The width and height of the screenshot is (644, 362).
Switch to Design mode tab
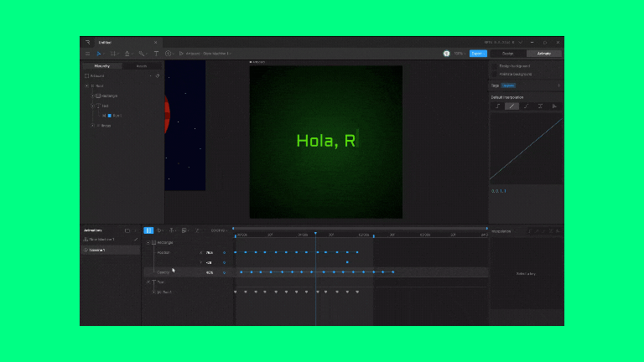click(507, 53)
